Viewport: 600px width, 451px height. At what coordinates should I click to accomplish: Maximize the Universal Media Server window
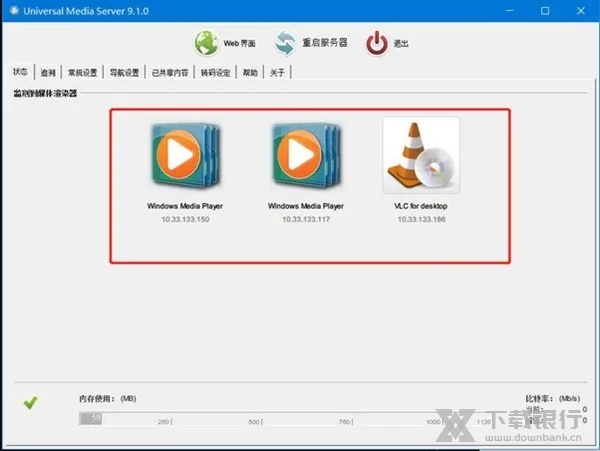(x=545, y=11)
